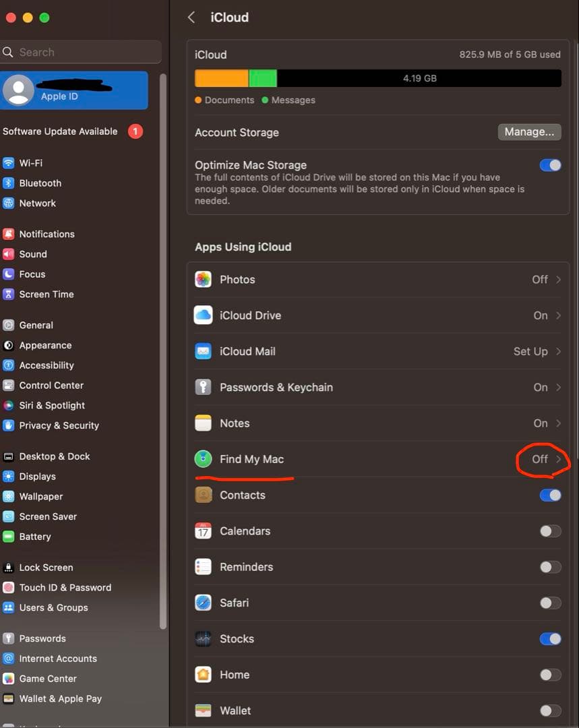
Task: Select Touch ID & Password settings
Action: pos(65,588)
